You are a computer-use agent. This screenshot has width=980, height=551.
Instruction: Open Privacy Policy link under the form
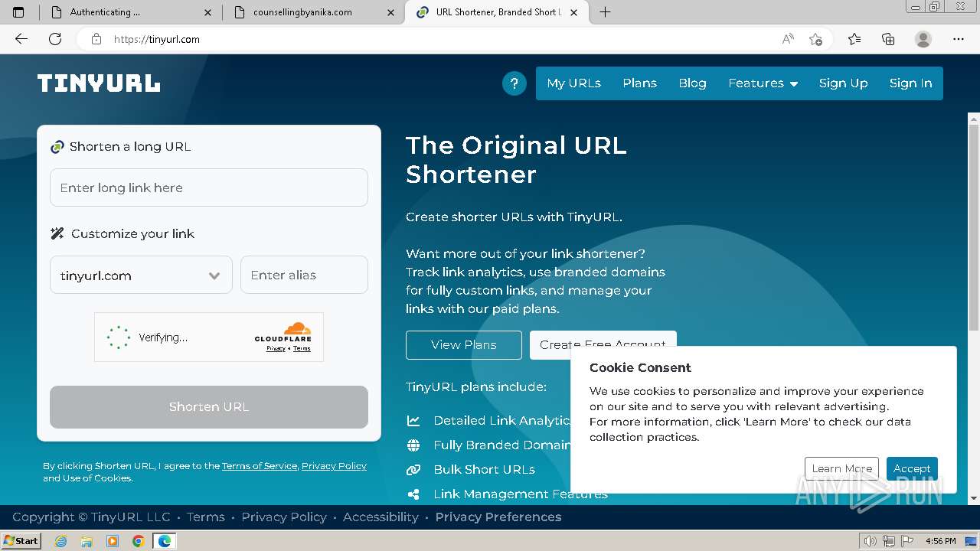[334, 466]
